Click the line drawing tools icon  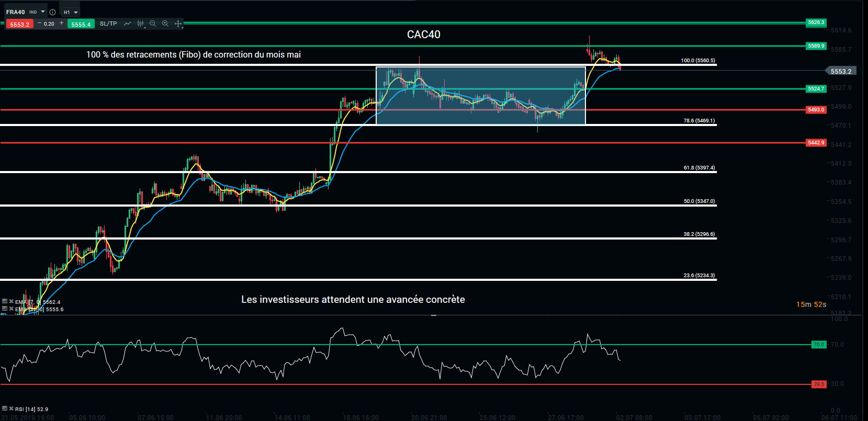click(x=127, y=24)
